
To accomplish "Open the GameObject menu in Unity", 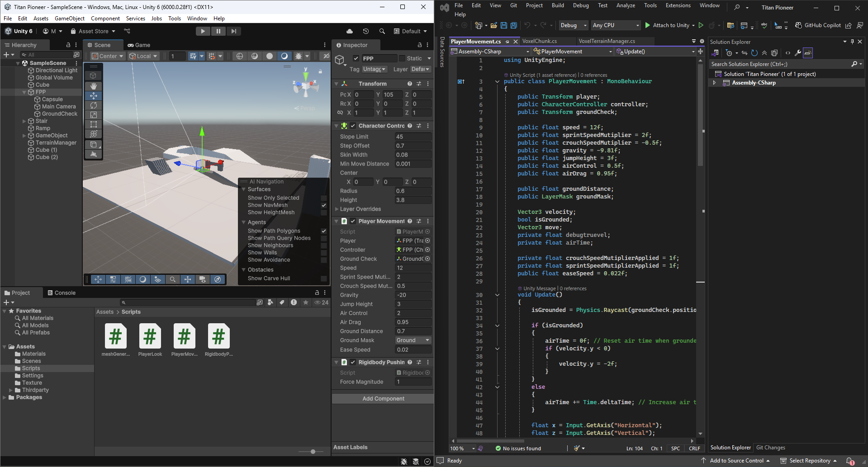I will (x=70, y=19).
